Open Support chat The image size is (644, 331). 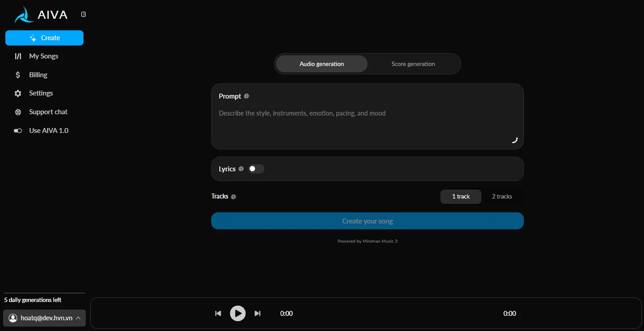[48, 112]
